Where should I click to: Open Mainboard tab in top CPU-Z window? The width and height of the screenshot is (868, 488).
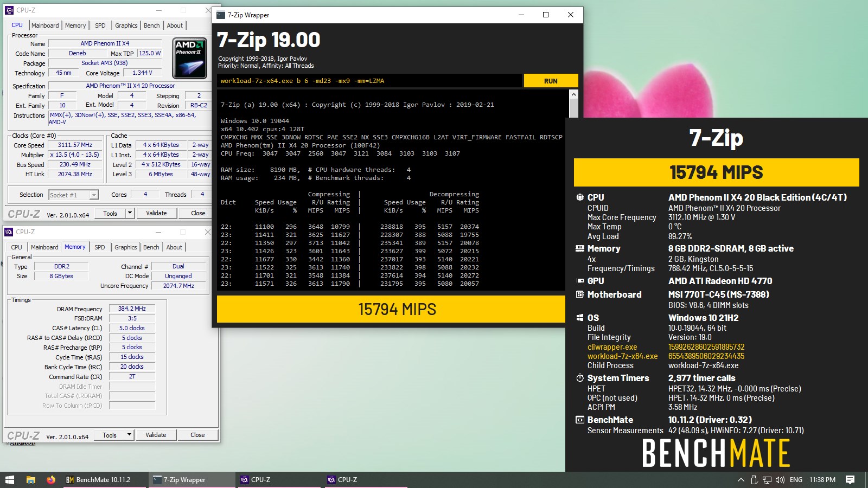[x=45, y=25]
